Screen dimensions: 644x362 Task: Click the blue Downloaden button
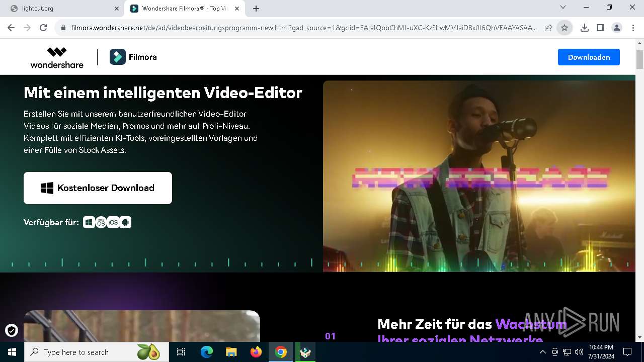(x=589, y=57)
